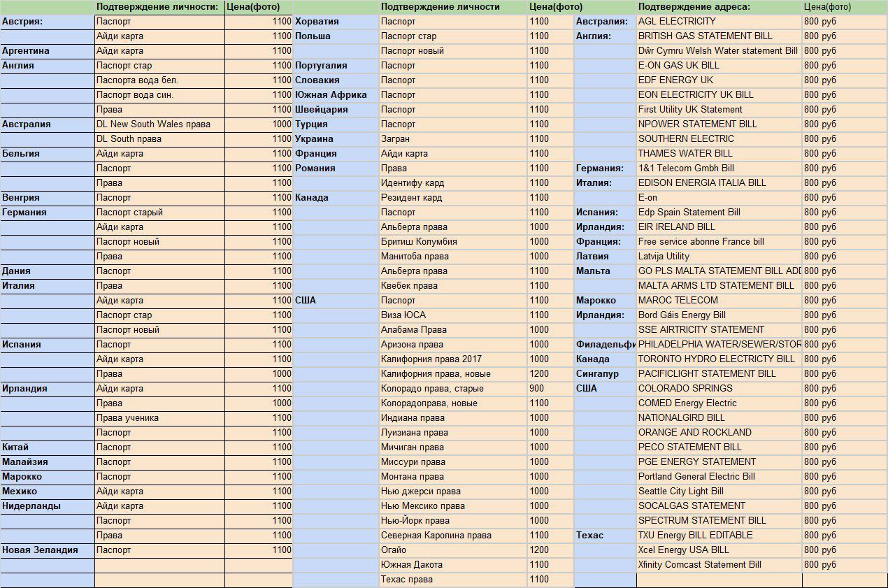Image resolution: width=888 pixels, height=588 pixels.
Task: Select the '1&1 Telecom Gmbh Bill' cell
Action: (719, 168)
